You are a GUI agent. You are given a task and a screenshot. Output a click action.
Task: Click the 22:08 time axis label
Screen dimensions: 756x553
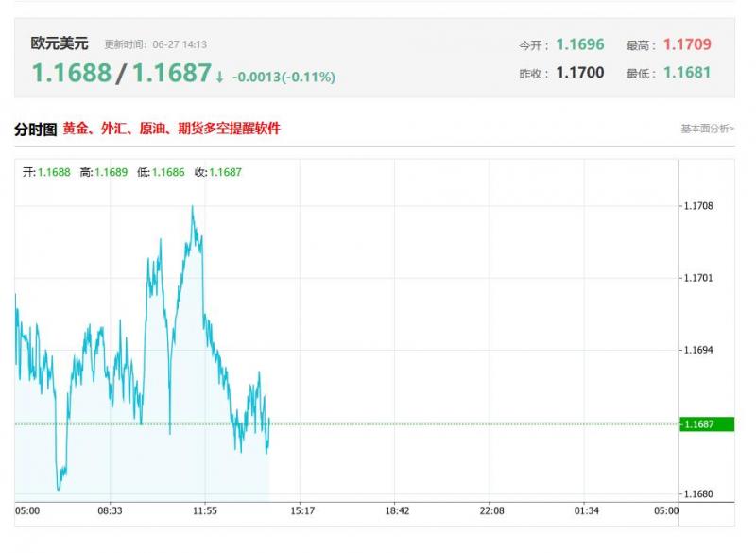point(491,510)
